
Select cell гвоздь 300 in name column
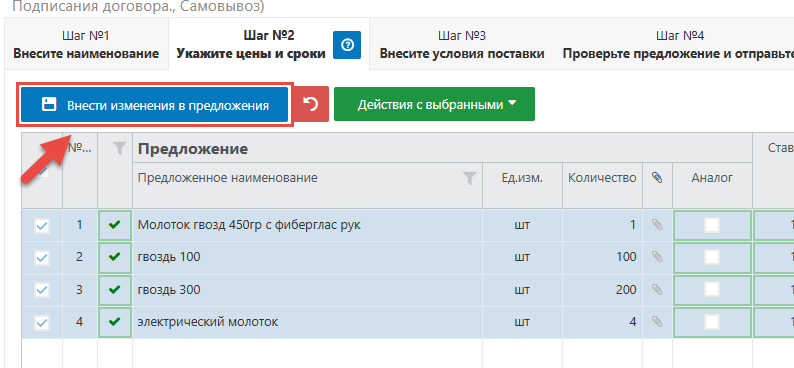click(307, 290)
